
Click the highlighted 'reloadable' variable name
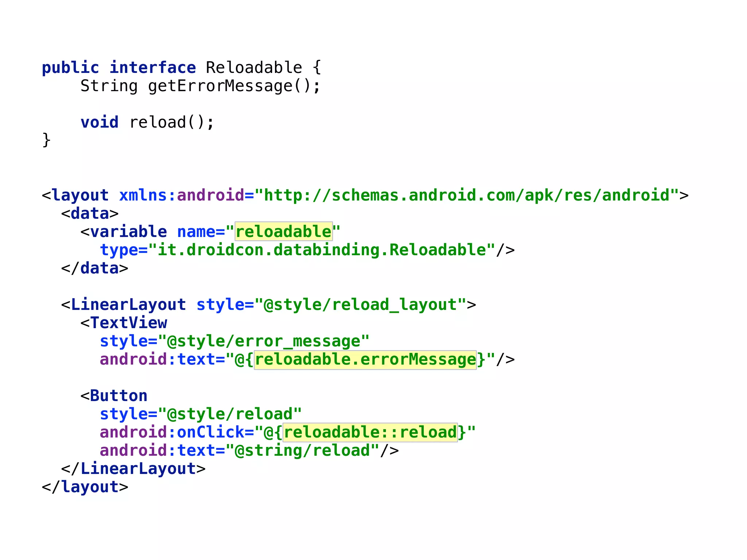283,232
